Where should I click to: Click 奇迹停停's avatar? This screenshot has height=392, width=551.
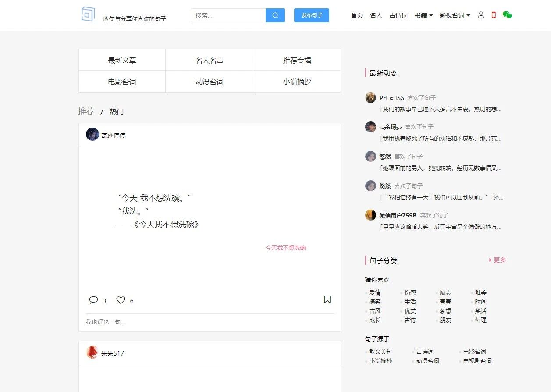pyautogui.click(x=92, y=135)
